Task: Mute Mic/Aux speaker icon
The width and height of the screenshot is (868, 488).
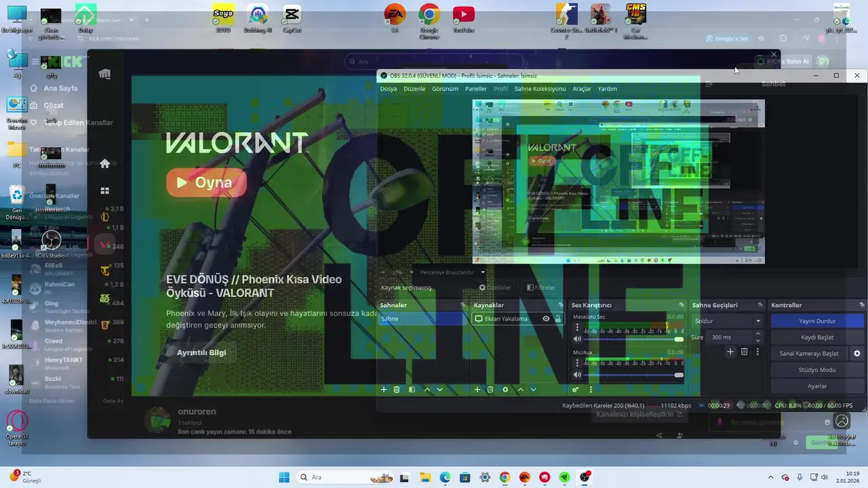Action: [578, 375]
